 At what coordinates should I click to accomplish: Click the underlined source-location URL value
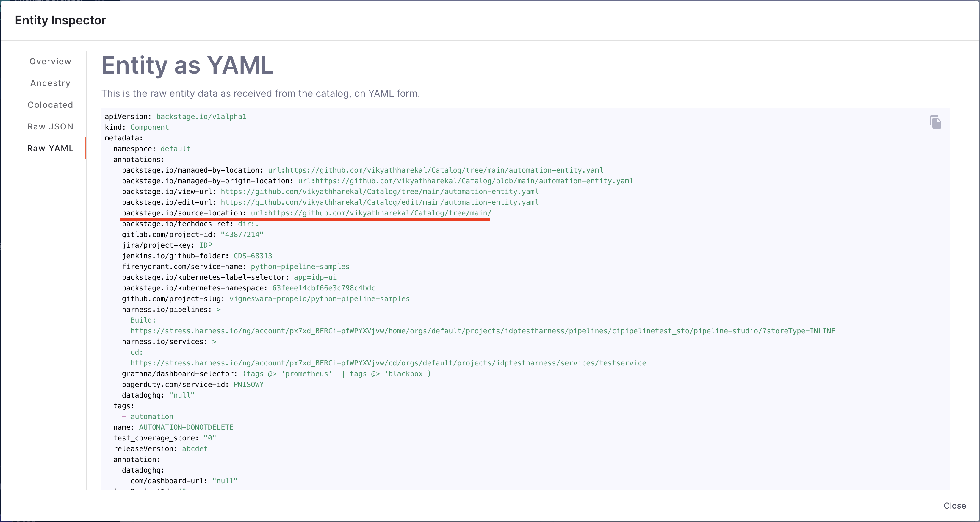[370, 213]
